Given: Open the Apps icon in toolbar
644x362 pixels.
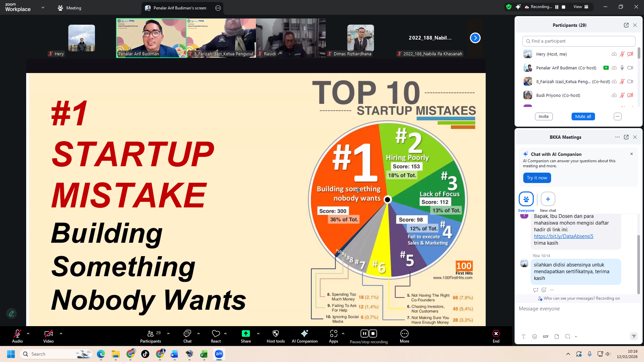Looking at the screenshot, I should coord(333,334).
